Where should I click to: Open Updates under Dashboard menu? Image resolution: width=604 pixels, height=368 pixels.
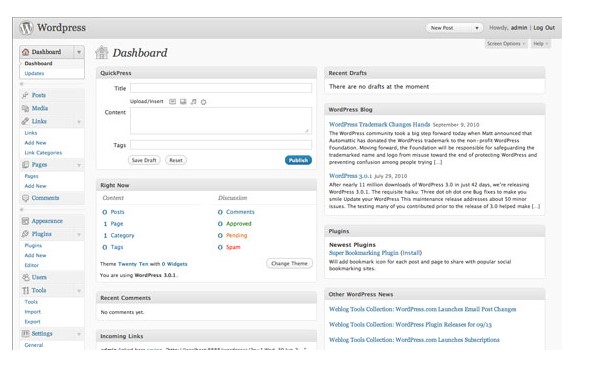[x=34, y=74]
